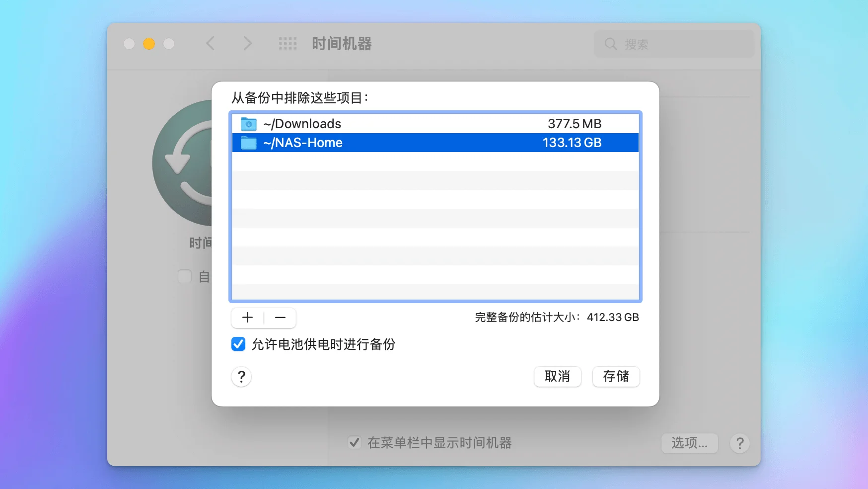This screenshot has height=489, width=868.
Task: Click the Downloads folder icon in exclusion list
Action: pos(248,124)
